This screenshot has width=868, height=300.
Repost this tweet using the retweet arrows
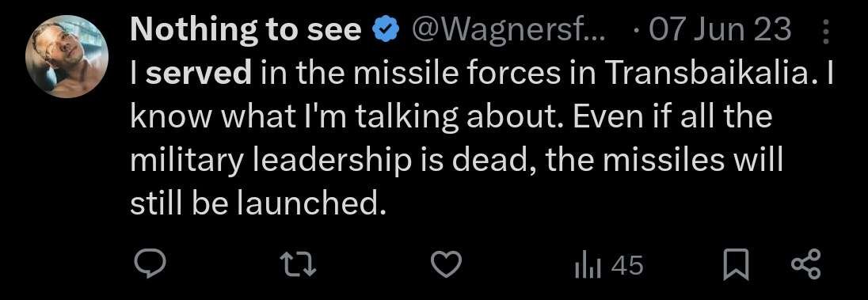point(299,265)
